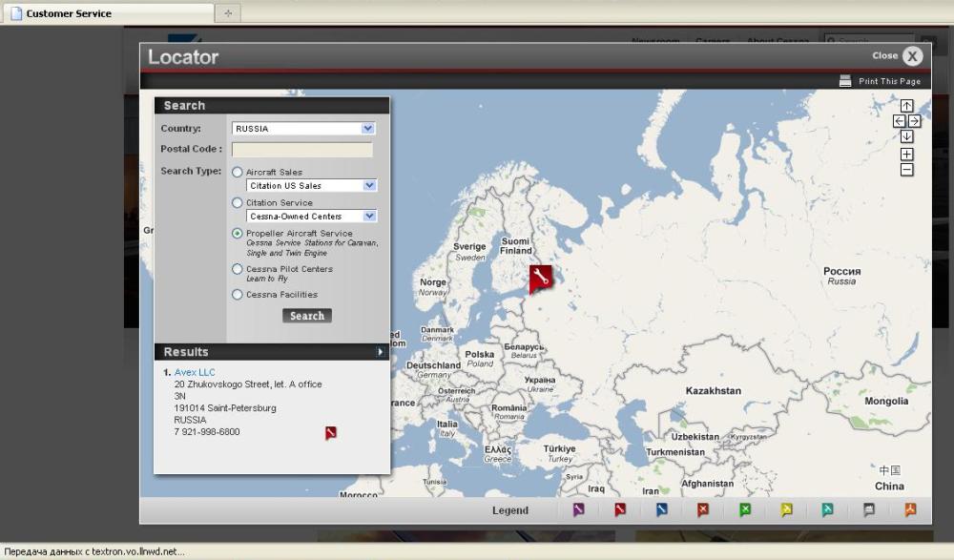
Task: Open the Avex LLC result link
Action: tap(195, 372)
